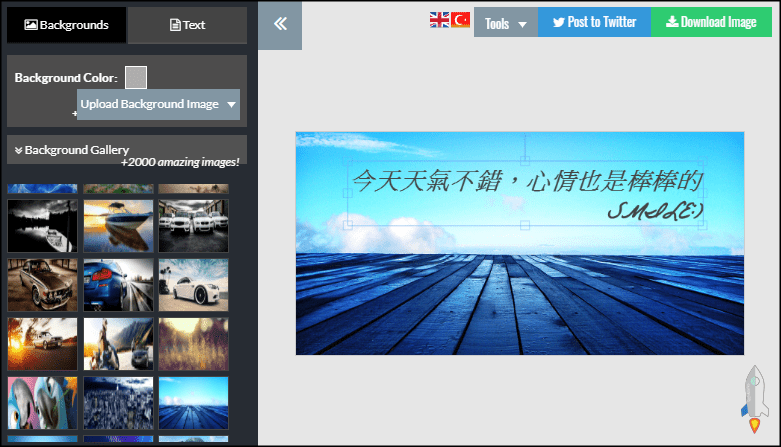Image resolution: width=781 pixels, height=447 pixels.
Task: Open the Background Color swatch
Action: pos(136,78)
